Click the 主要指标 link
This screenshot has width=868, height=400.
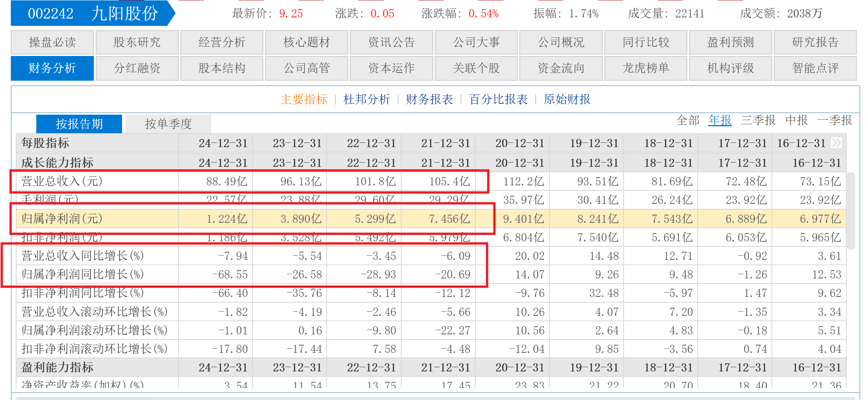point(304,99)
